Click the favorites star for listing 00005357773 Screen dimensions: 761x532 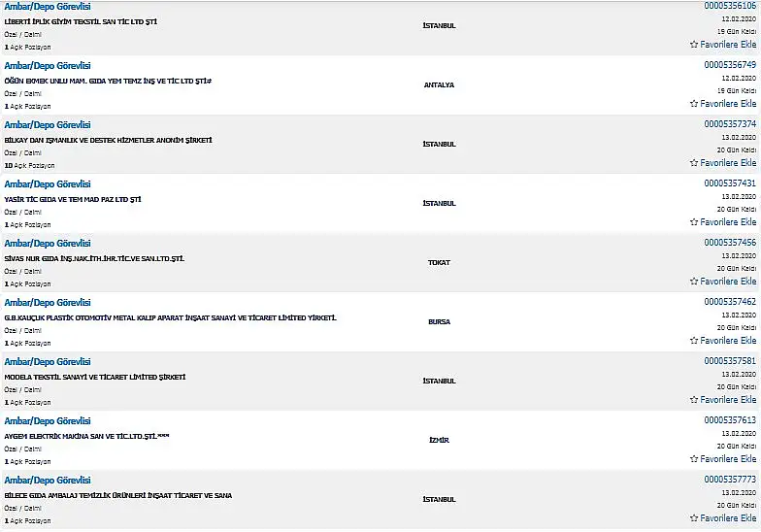(x=694, y=518)
